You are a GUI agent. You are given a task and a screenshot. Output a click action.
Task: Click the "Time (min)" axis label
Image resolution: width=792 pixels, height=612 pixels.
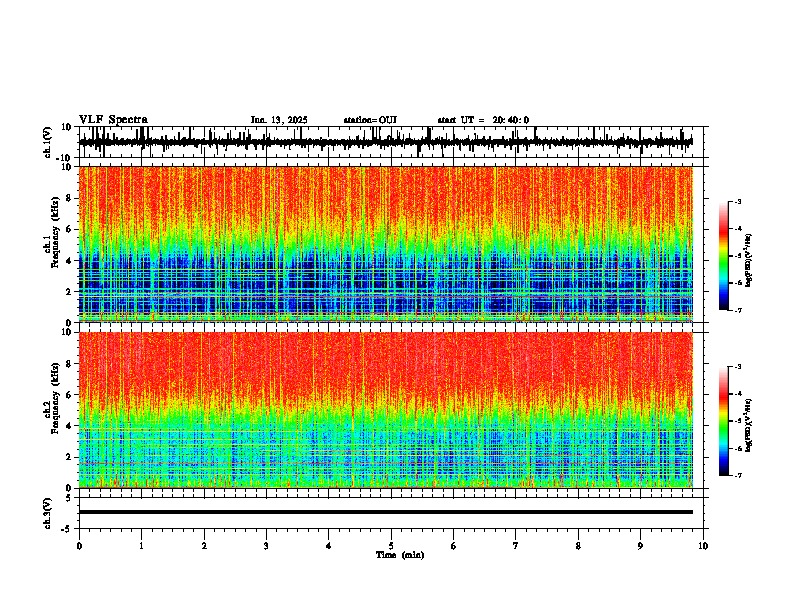coord(400,555)
